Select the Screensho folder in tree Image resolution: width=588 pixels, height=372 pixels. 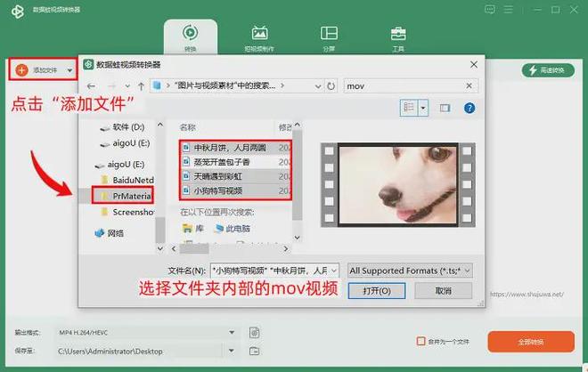point(127,212)
